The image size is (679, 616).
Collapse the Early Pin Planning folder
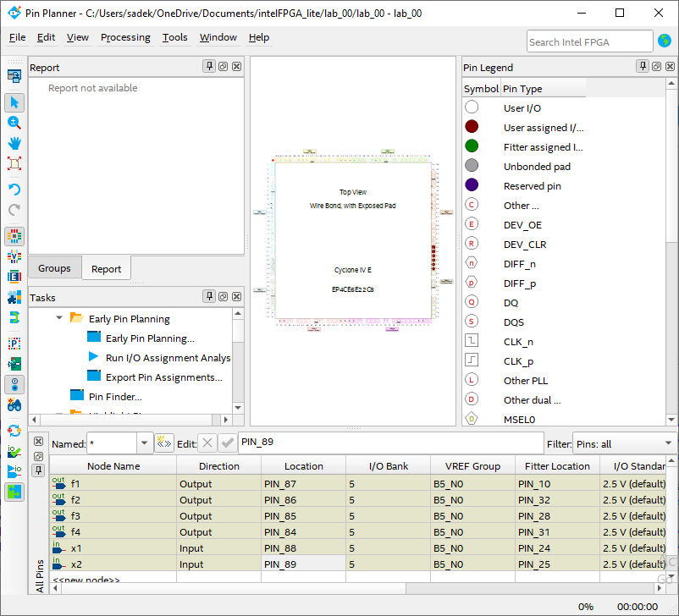(59, 319)
